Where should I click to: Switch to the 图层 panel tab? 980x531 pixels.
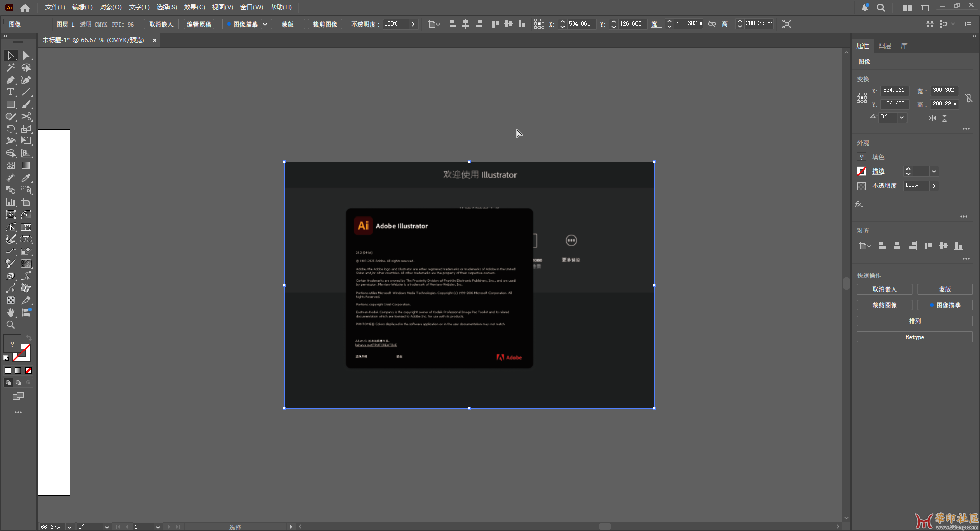click(x=885, y=46)
